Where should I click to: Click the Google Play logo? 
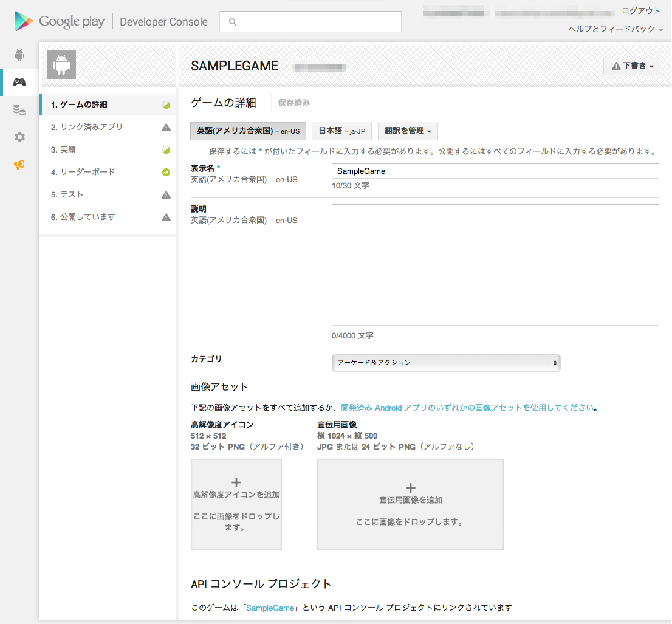point(60,20)
